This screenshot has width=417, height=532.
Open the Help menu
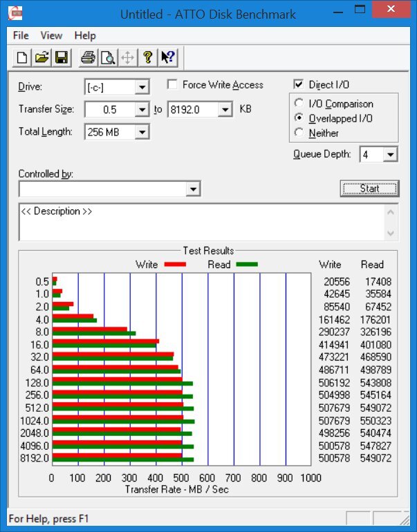[x=85, y=36]
